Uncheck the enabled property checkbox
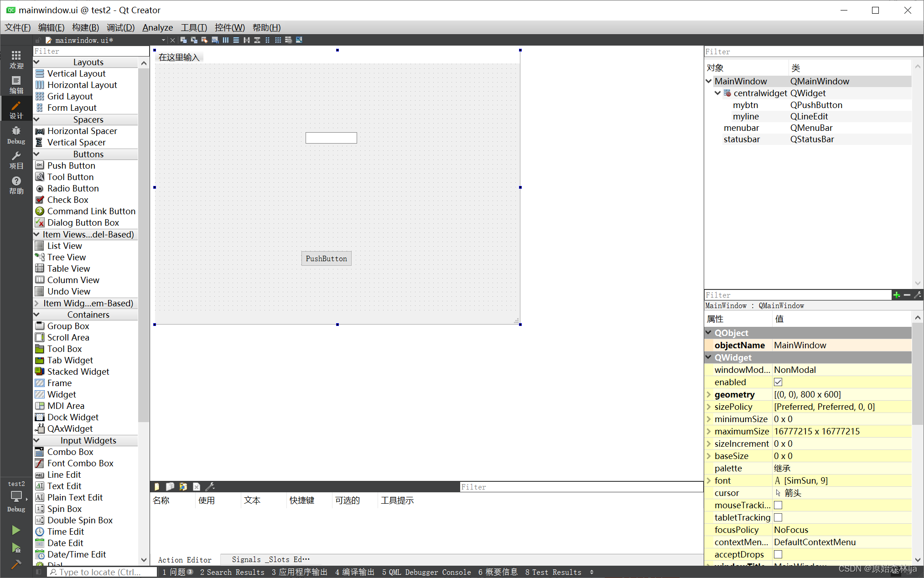The image size is (924, 578). coord(778,382)
